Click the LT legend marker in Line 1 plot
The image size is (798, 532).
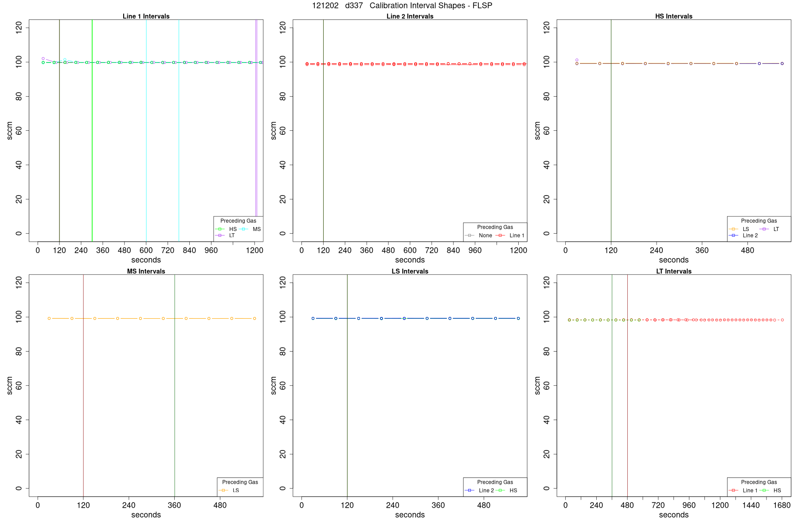tap(220, 235)
